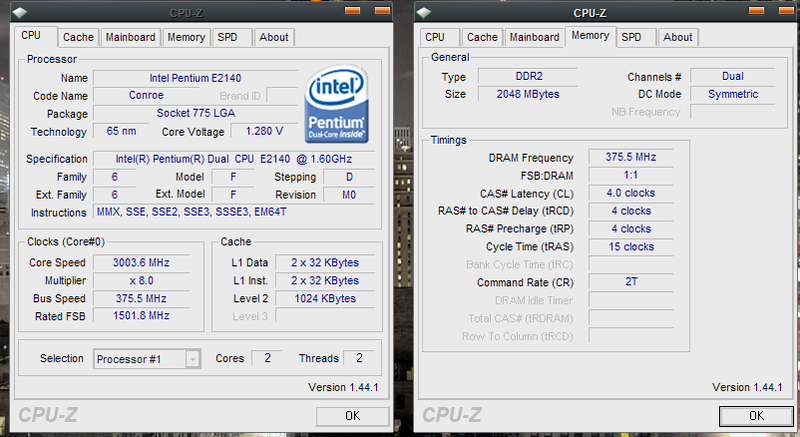This screenshot has width=800, height=437.
Task: Click the tRCD value 4 clocks
Action: click(631, 211)
